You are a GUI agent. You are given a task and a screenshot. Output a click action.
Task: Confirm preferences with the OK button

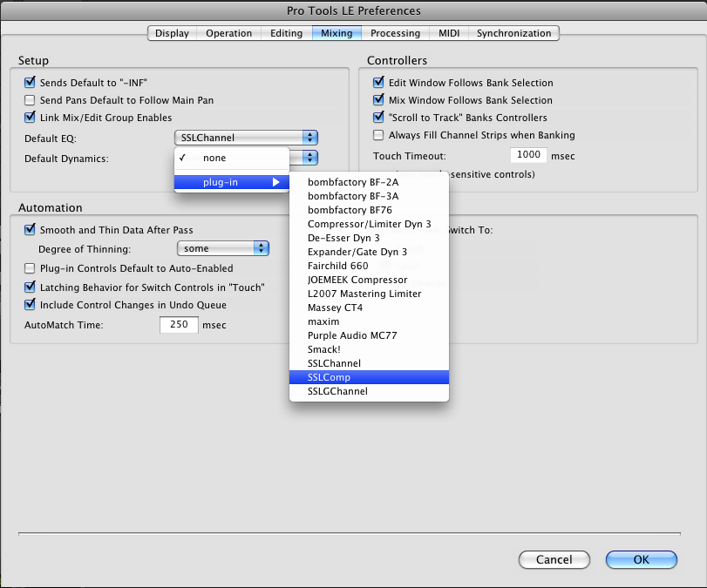(641, 559)
